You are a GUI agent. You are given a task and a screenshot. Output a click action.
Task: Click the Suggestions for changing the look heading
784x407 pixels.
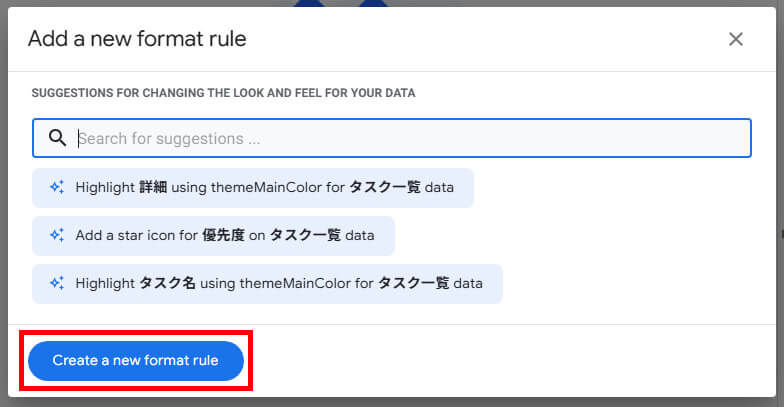tap(223, 93)
